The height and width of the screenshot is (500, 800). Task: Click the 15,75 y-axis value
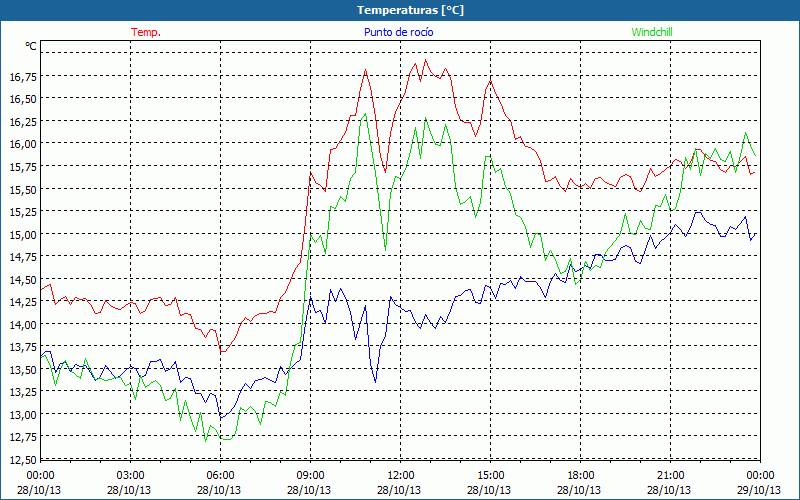coord(23,167)
